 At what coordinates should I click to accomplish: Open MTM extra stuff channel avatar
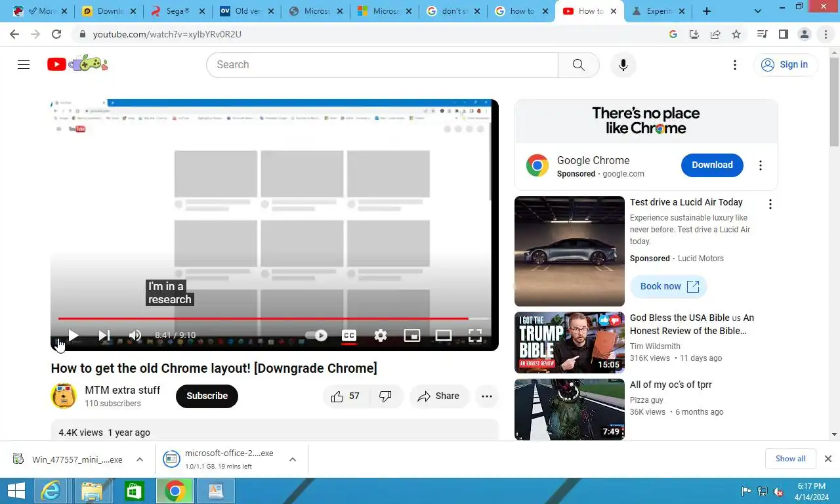pos(64,396)
